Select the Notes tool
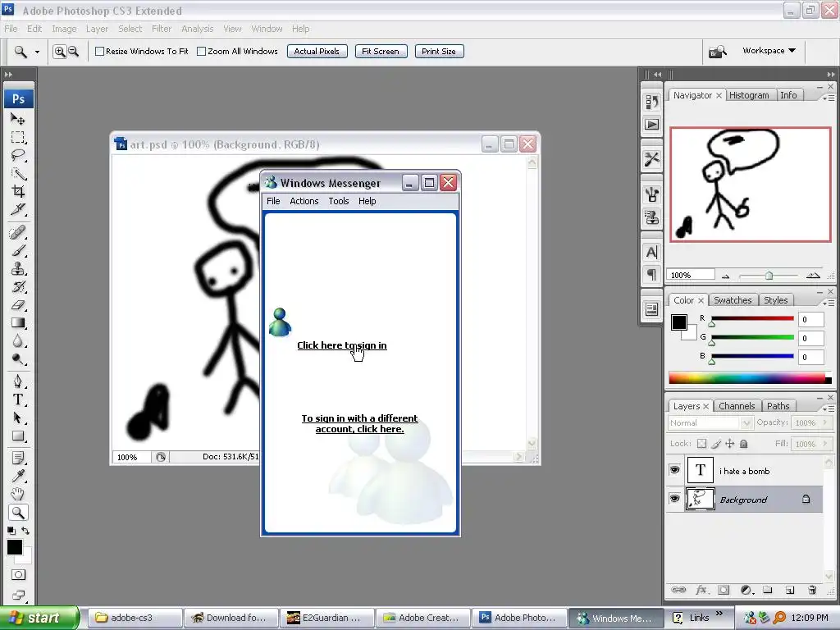Screen dimensions: 840x630 click(18, 458)
